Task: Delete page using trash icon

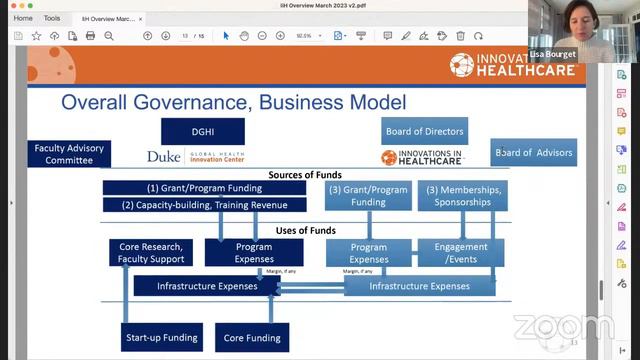Action: click(460, 36)
